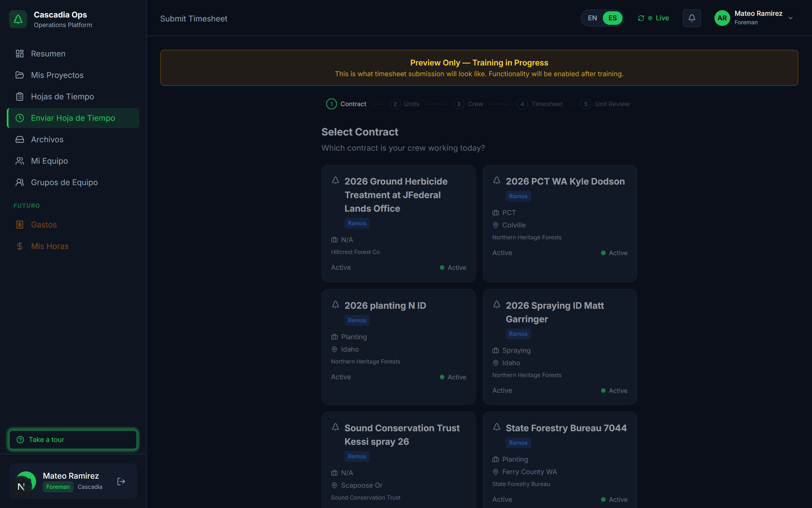Click the Mi Equipo people icon
This screenshot has width=812, height=508.
(x=20, y=161)
